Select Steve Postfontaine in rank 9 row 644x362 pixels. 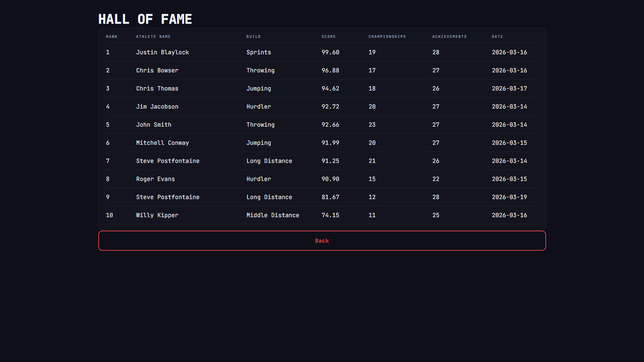click(168, 197)
